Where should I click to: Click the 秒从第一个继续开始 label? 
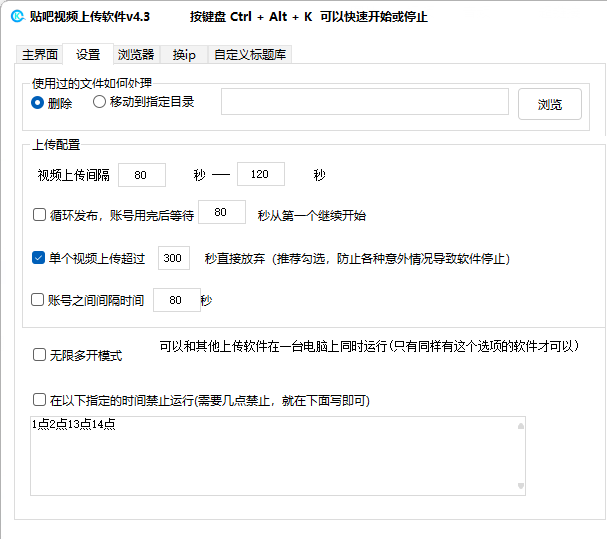point(312,215)
